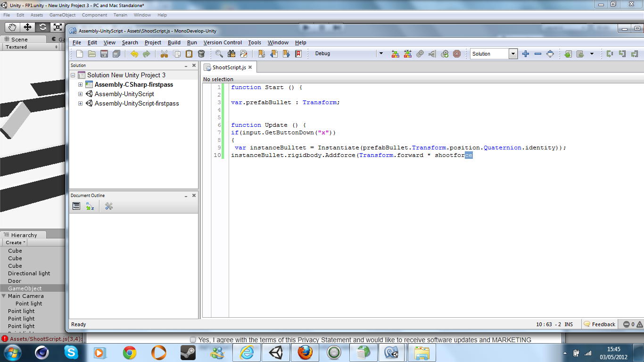Expand the Assembly-CSharp-firstpass tree node
The width and height of the screenshot is (644, 362).
pos(80,85)
